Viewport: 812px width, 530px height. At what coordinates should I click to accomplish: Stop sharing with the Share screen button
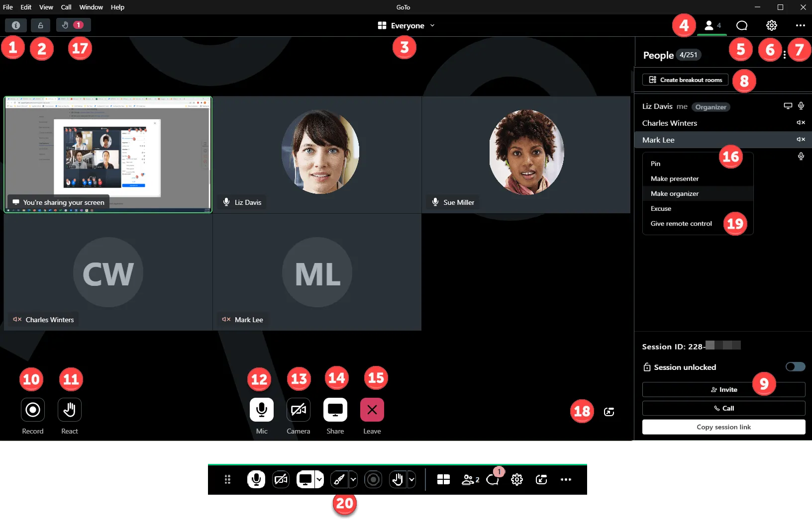pos(335,410)
